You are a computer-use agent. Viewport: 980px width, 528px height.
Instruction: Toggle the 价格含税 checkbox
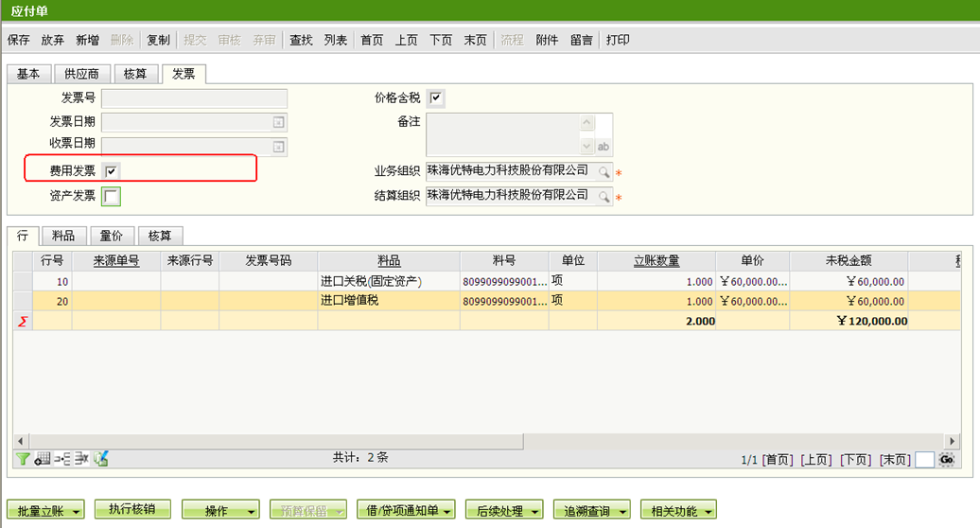(435, 97)
